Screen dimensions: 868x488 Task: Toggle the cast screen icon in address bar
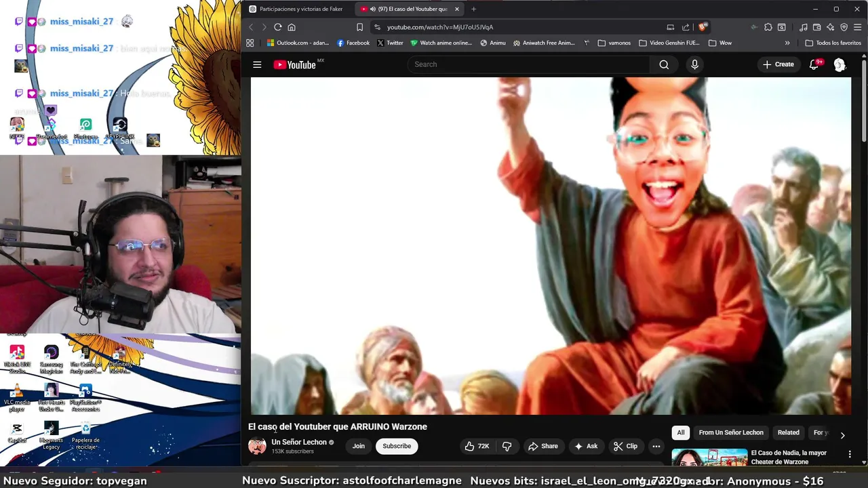pos(671,27)
